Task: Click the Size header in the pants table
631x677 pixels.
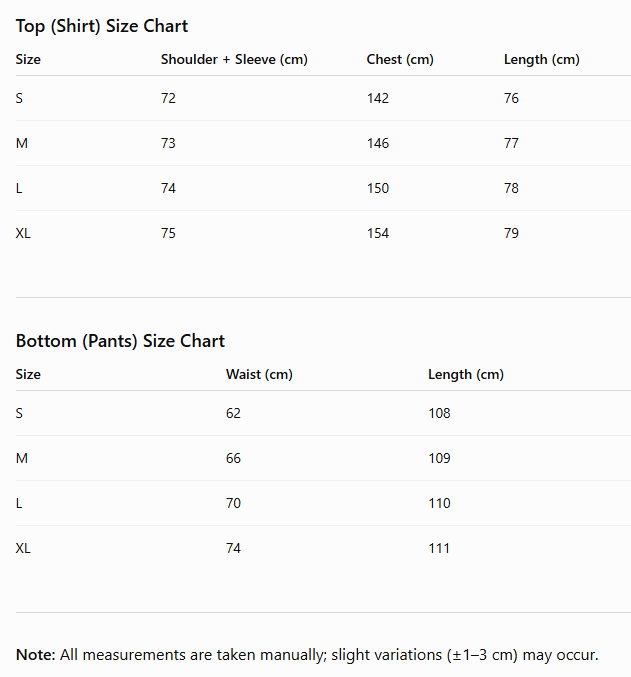Action: pyautogui.click(x=28, y=374)
